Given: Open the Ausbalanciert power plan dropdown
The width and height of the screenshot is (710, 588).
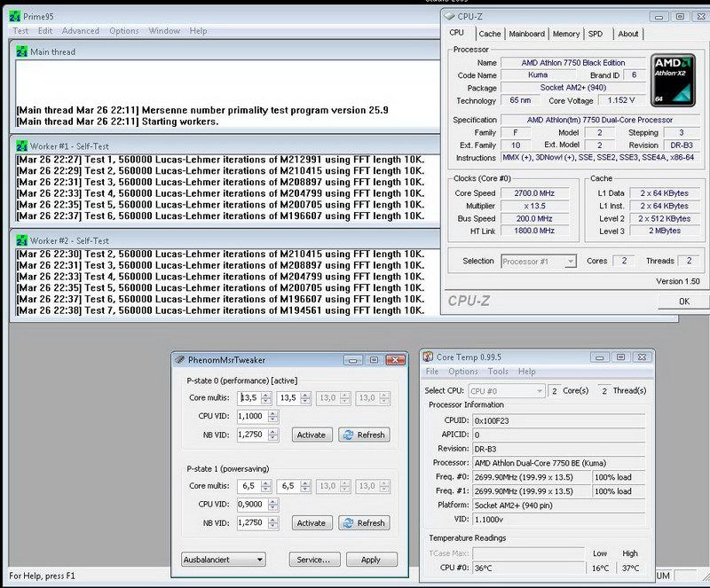Looking at the screenshot, I should pos(224,560).
